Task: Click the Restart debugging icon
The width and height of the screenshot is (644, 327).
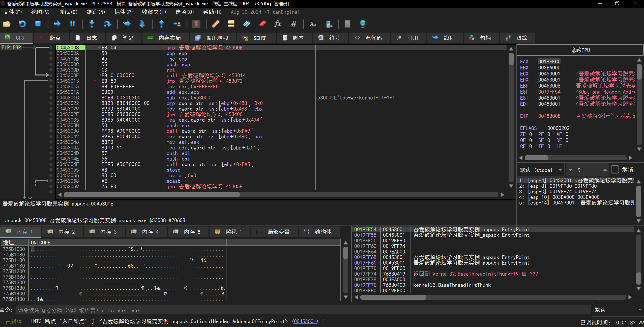Action: pos(22,24)
